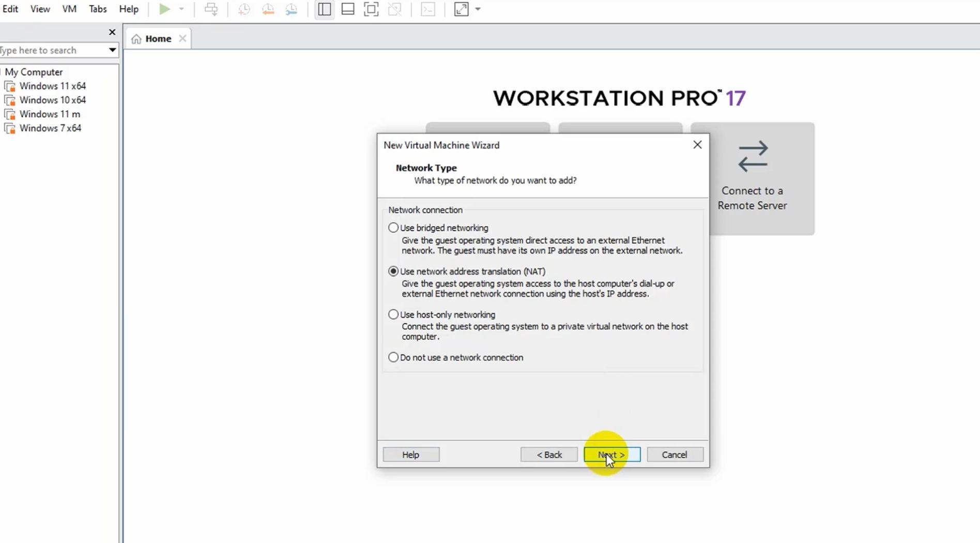Click the stretch guest display icon
Image resolution: width=980 pixels, height=543 pixels.
point(461,9)
